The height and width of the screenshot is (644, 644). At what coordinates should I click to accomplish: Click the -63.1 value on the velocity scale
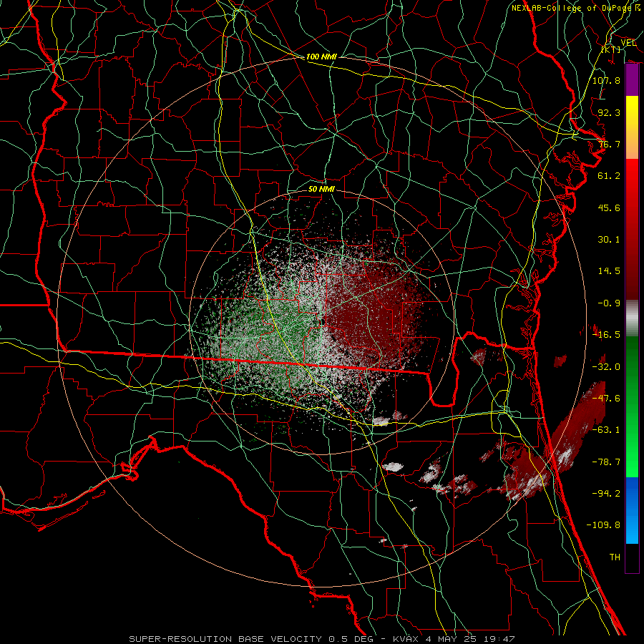tap(606, 430)
